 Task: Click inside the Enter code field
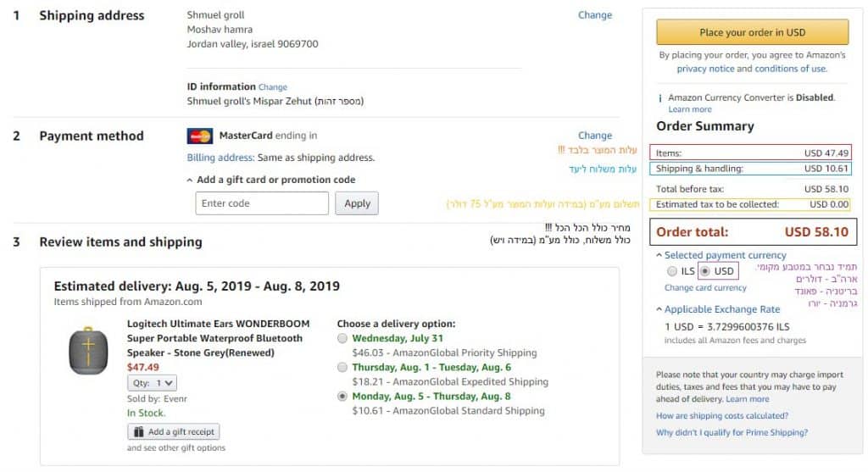click(262, 203)
